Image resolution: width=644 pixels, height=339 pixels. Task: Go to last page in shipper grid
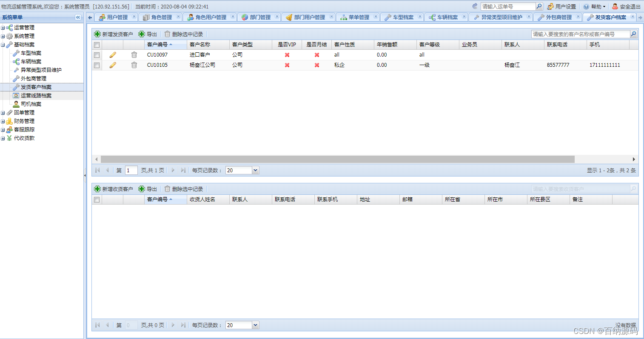(x=183, y=170)
